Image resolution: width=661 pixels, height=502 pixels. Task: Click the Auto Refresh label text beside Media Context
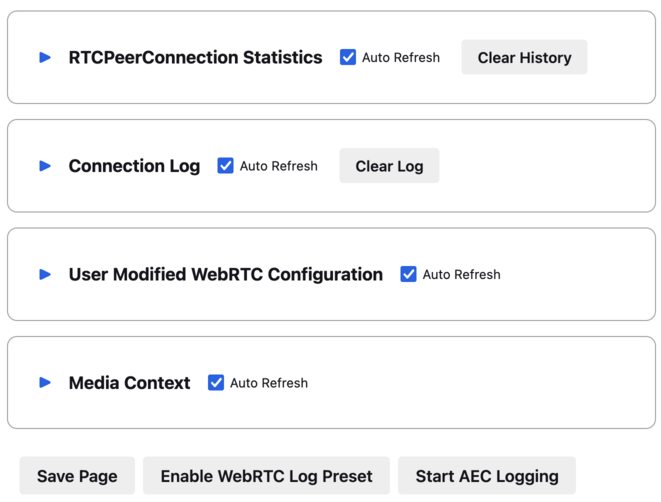(268, 382)
